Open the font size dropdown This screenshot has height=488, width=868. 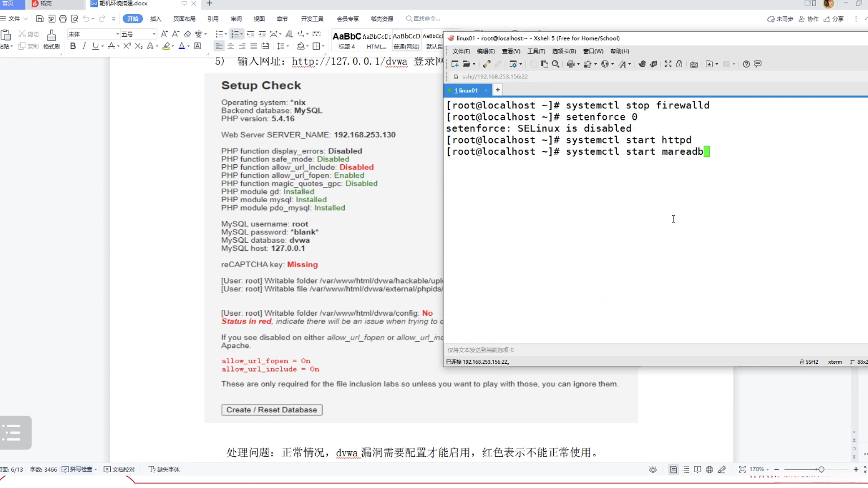pyautogui.click(x=154, y=34)
